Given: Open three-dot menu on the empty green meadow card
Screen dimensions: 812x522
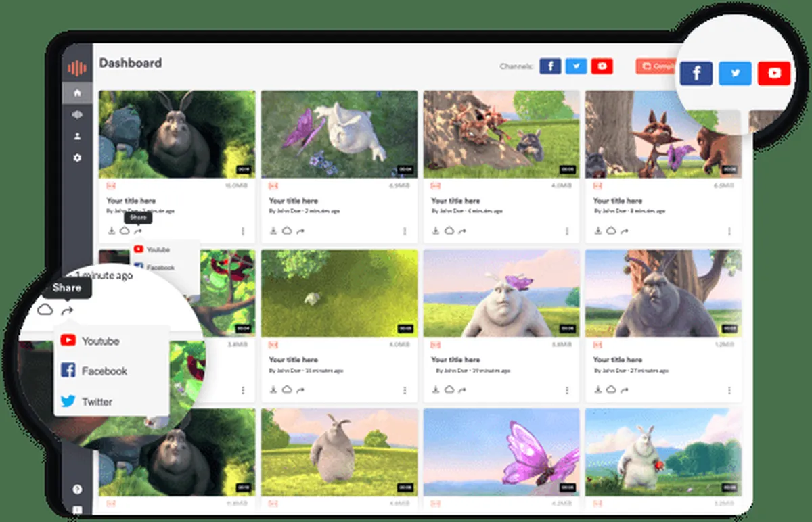Looking at the screenshot, I should [405, 390].
